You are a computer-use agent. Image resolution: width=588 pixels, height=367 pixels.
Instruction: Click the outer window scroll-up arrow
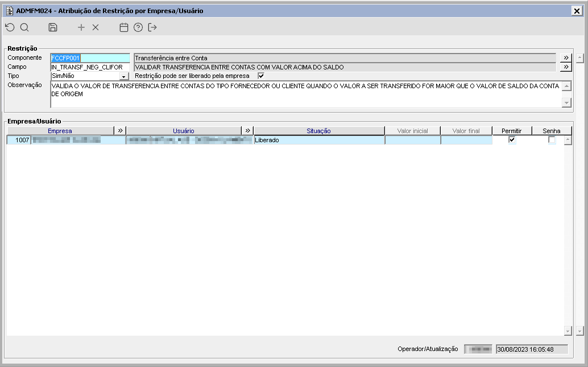coord(579,58)
